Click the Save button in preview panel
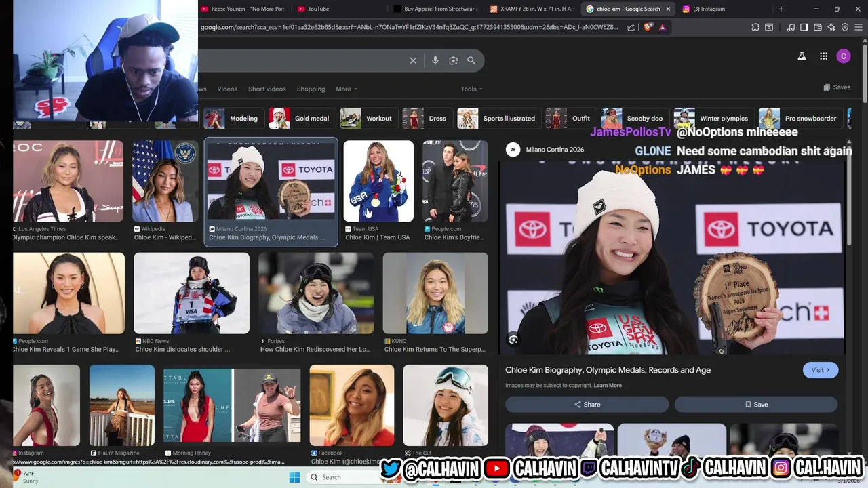This screenshot has width=868, height=488. click(756, 405)
